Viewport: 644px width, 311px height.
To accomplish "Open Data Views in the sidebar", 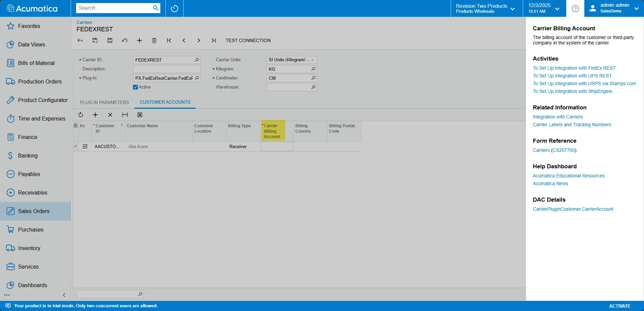I will tap(35, 44).
